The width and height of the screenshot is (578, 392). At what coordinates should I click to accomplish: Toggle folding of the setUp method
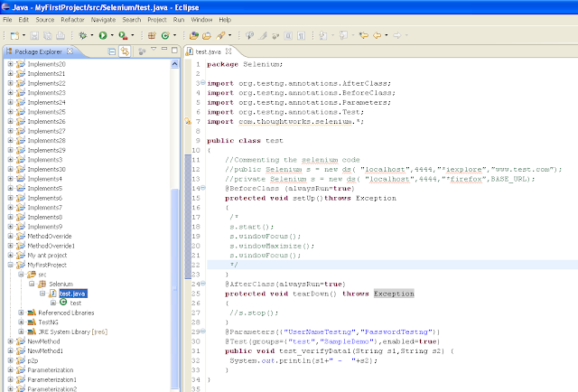pyautogui.click(x=202, y=188)
